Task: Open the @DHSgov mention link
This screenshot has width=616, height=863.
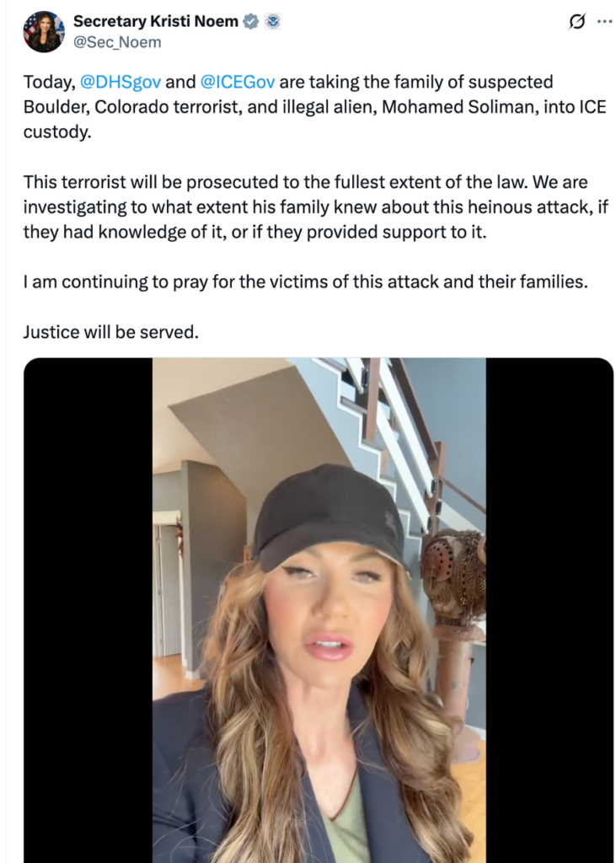Action: pyautogui.click(x=121, y=82)
